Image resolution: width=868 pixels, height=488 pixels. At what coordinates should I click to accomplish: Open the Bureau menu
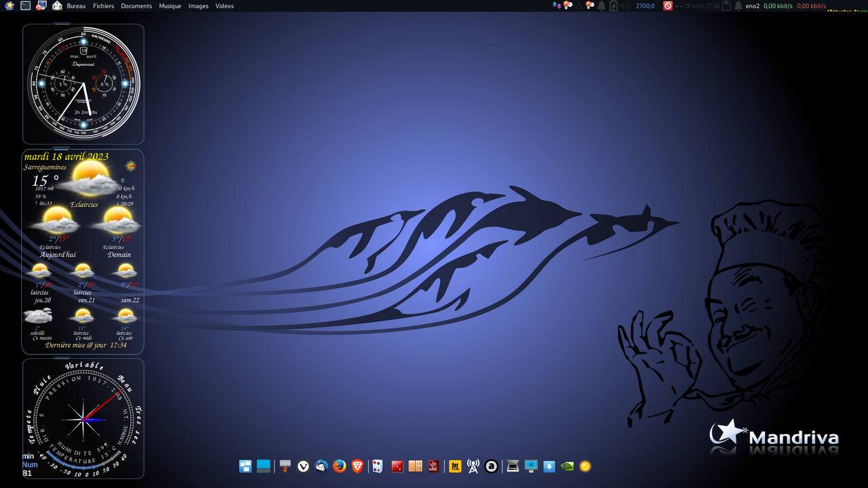76,6
